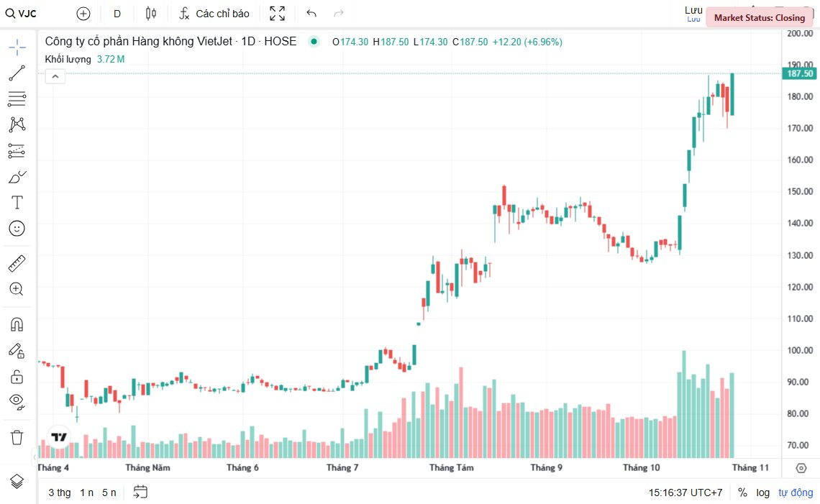Image resolution: width=820 pixels, height=504 pixels.
Task: Toggle lock all drawing tools
Action: click(17, 377)
